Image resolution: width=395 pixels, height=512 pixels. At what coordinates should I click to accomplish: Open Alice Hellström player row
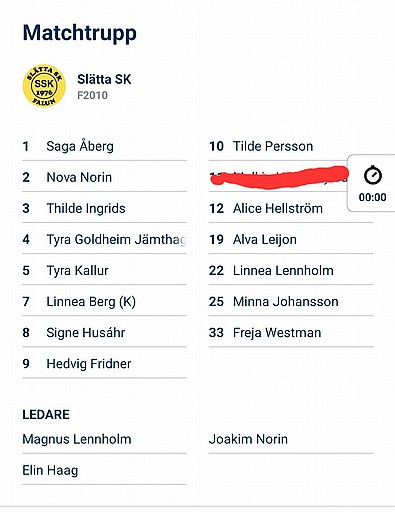(x=291, y=208)
